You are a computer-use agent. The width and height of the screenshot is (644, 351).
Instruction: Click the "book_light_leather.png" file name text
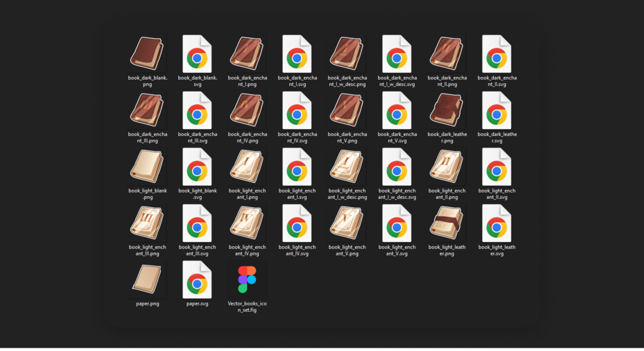[447, 250]
